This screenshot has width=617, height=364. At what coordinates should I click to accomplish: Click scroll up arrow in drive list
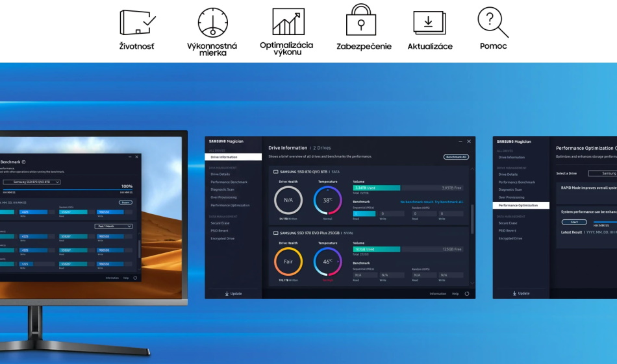coord(472,169)
